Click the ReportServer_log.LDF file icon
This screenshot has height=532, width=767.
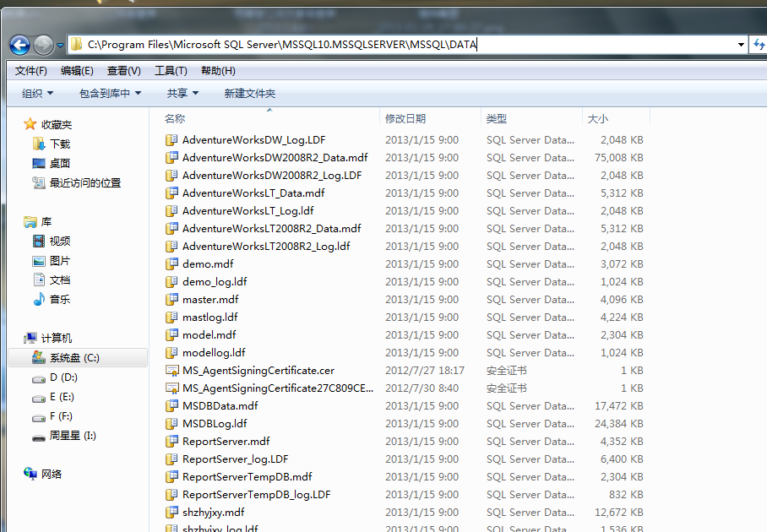(x=171, y=459)
